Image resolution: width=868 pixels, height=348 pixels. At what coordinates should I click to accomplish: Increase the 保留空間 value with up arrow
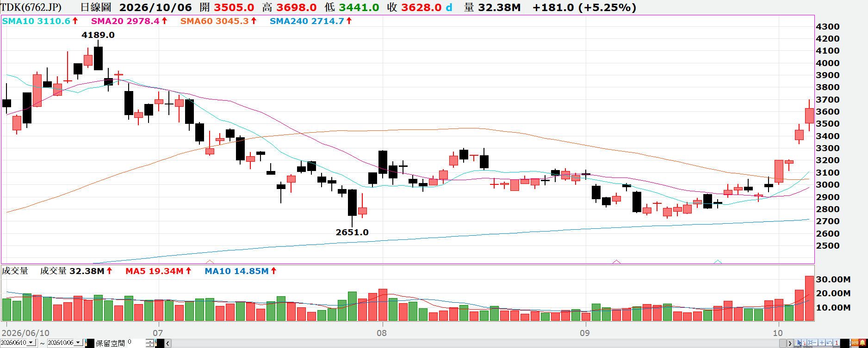coord(150,341)
